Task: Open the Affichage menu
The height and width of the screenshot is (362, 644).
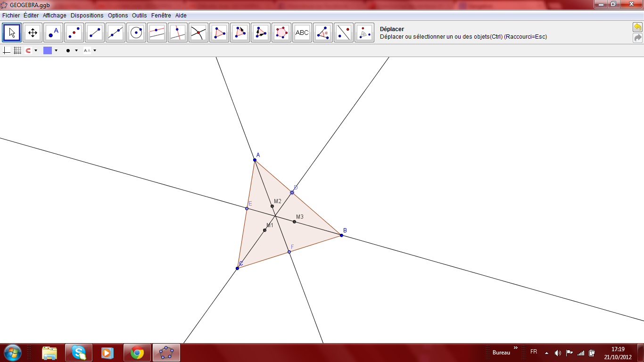Action: [55, 16]
